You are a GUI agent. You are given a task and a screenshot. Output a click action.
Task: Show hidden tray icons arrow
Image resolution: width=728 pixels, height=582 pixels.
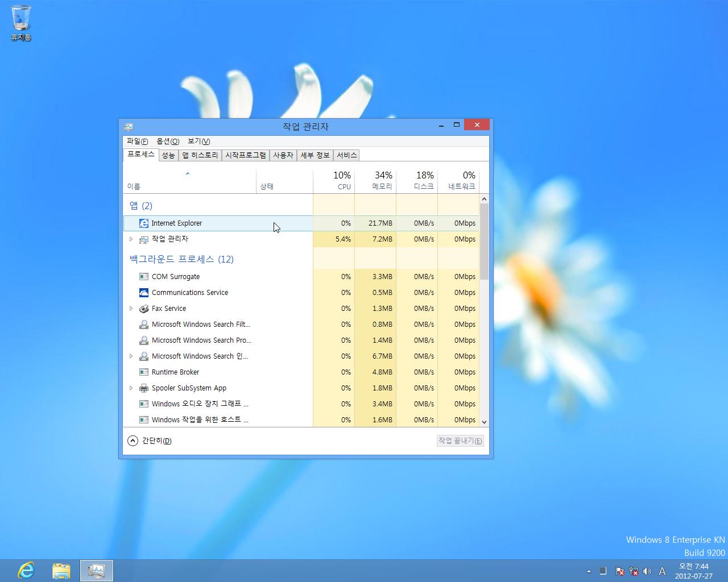pyautogui.click(x=589, y=571)
